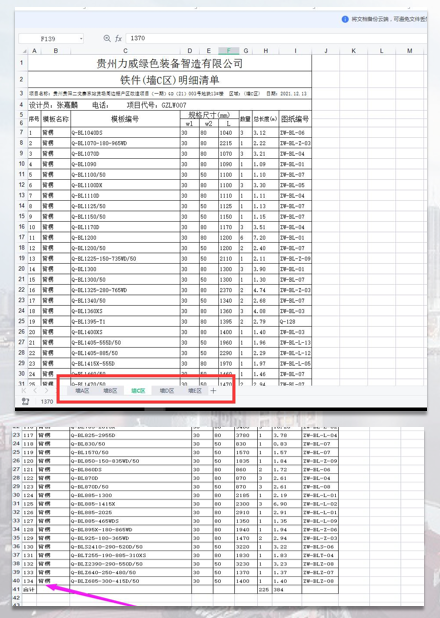This screenshot has height=618, width=440.
Task: Go to previous sheet tab arrow
Action: tap(35, 391)
